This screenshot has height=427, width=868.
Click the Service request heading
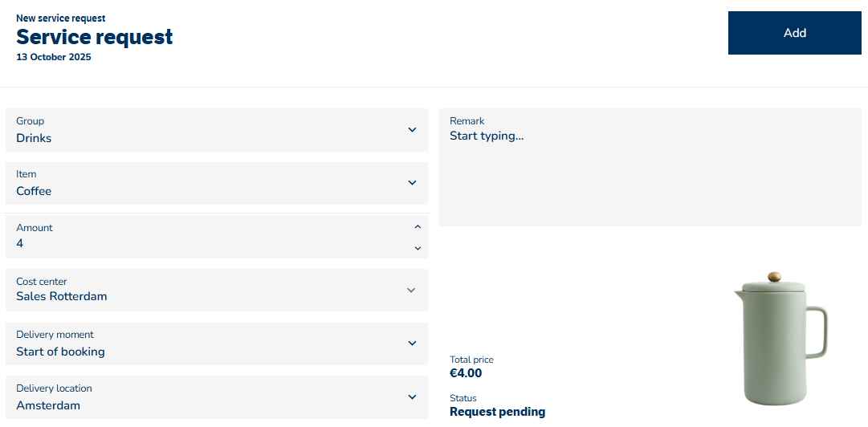(95, 37)
